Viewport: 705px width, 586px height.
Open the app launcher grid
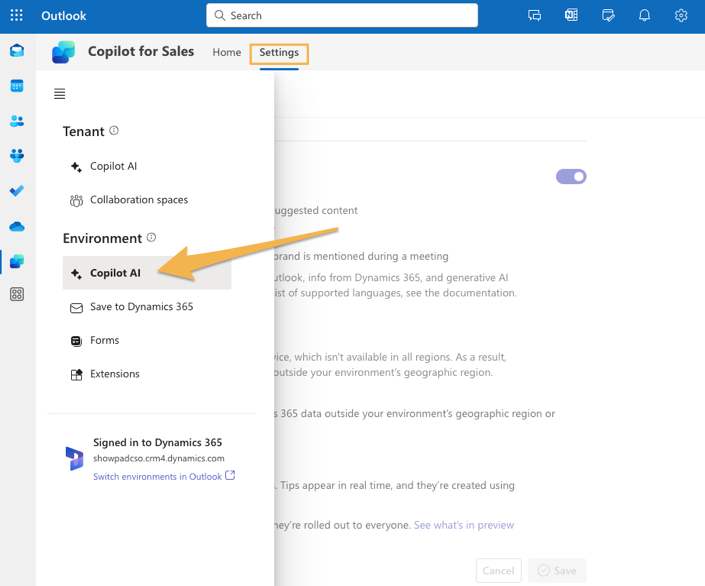17,15
